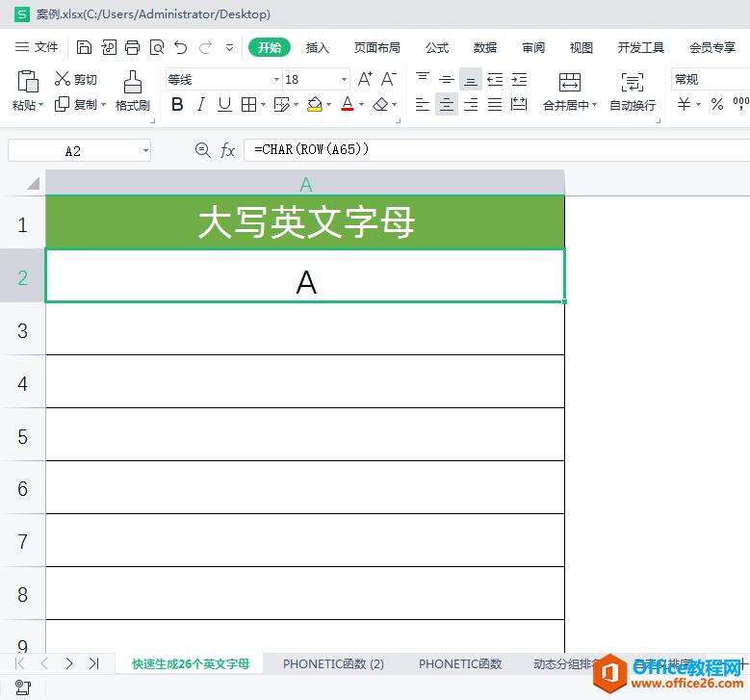Go to last sheet arrow
The image size is (750, 700).
pos(93,663)
